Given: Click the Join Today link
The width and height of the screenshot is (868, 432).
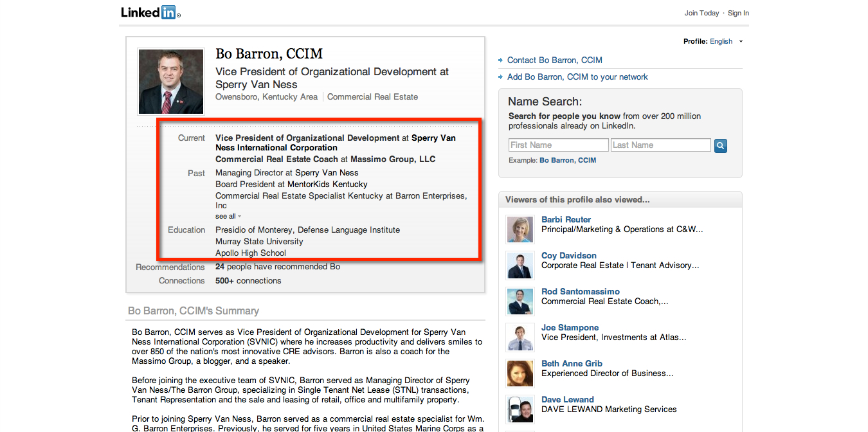Looking at the screenshot, I should click(x=701, y=13).
